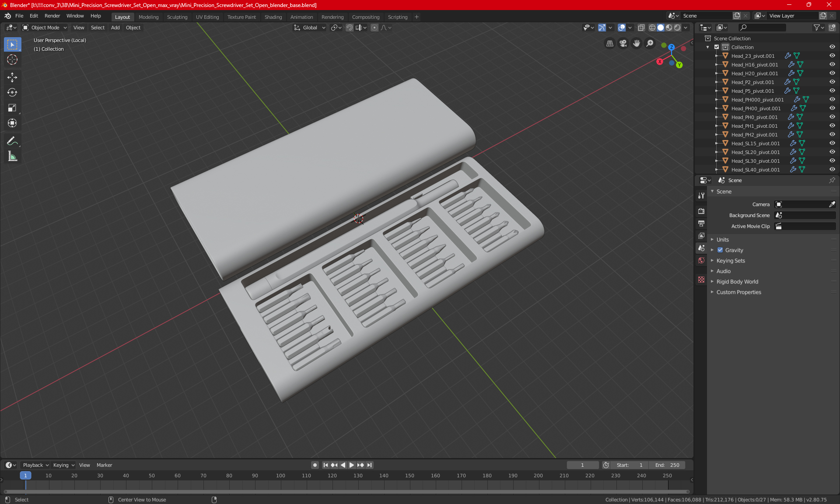840x504 pixels.
Task: Uncheck the Collection checkbox in outliner
Action: click(717, 47)
